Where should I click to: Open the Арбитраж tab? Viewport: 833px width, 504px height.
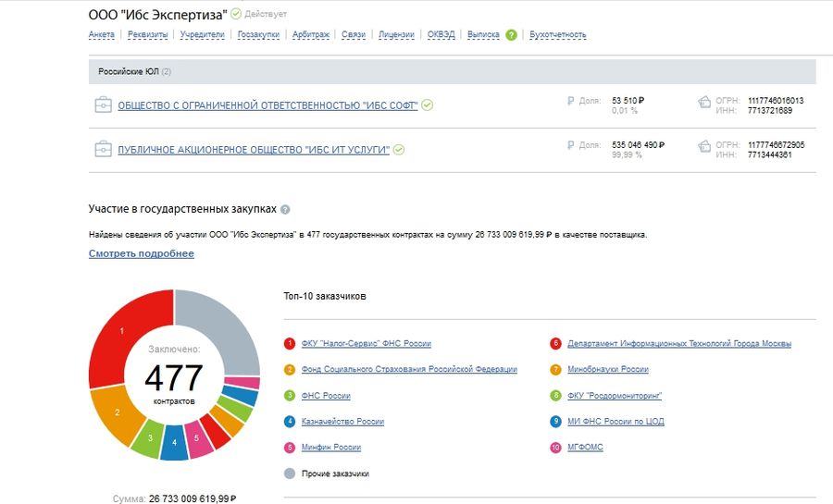pos(311,34)
